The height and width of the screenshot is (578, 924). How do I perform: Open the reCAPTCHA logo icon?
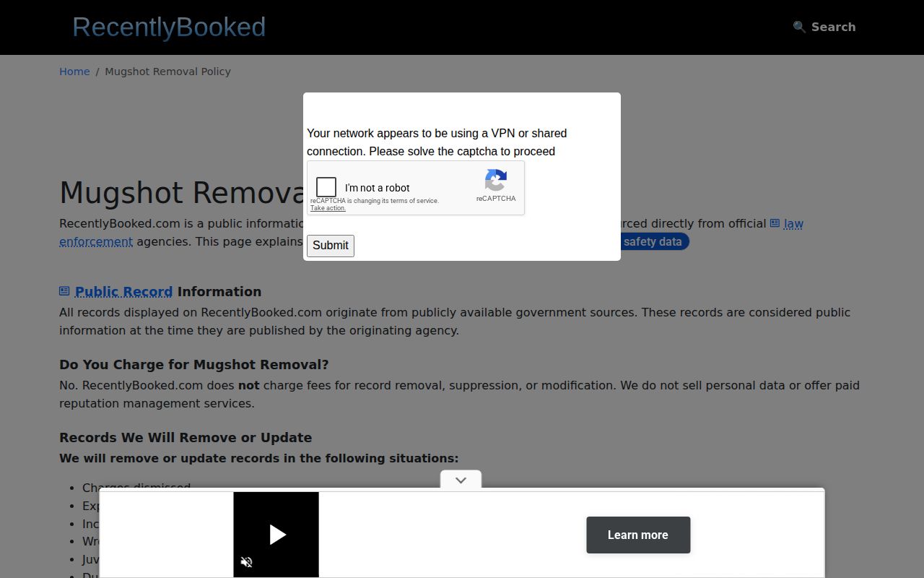click(496, 180)
